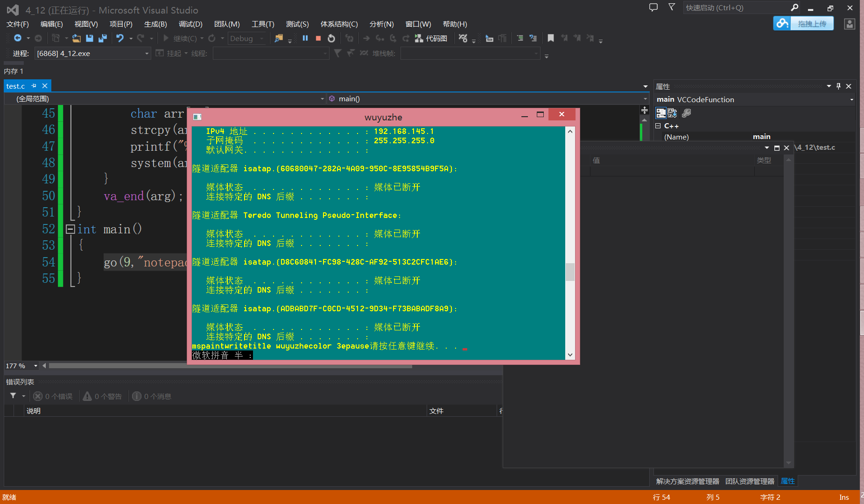The height and width of the screenshot is (504, 864).
Task: Click the comment out selected lines icon
Action: [520, 38]
